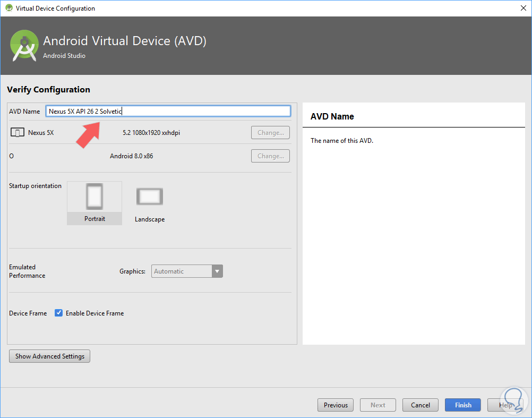
Task: Select Landscape startup orientation
Action: point(150,204)
